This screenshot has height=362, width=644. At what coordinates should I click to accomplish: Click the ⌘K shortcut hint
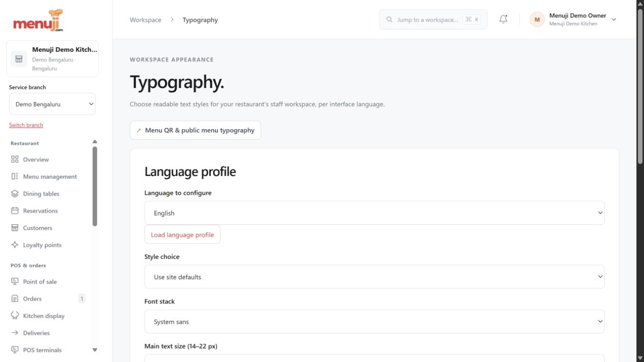472,20
